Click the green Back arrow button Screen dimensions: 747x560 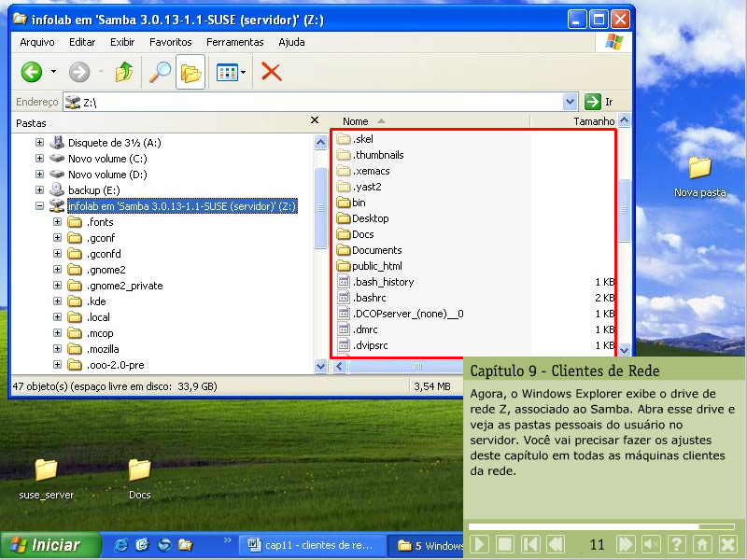click(x=32, y=72)
